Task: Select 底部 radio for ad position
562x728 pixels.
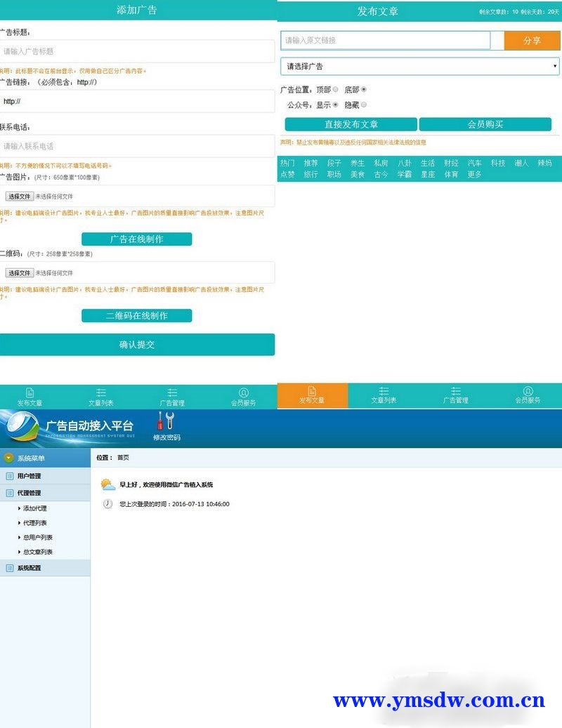Action: pos(363,90)
